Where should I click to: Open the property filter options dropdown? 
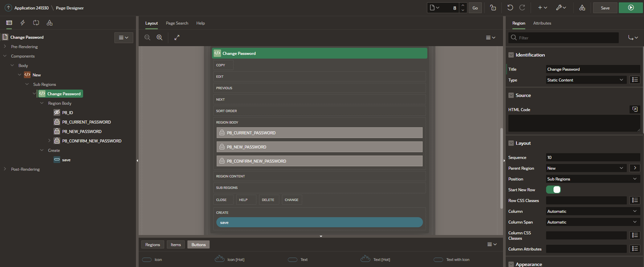[x=634, y=38]
